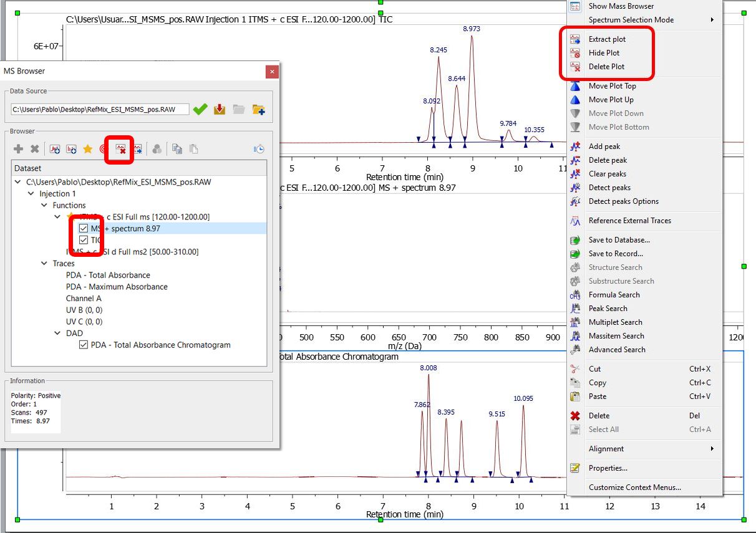Collapse the RefMix_ESI_MSMS_pos.RAW root node
The width and height of the screenshot is (756, 533).
(x=17, y=182)
